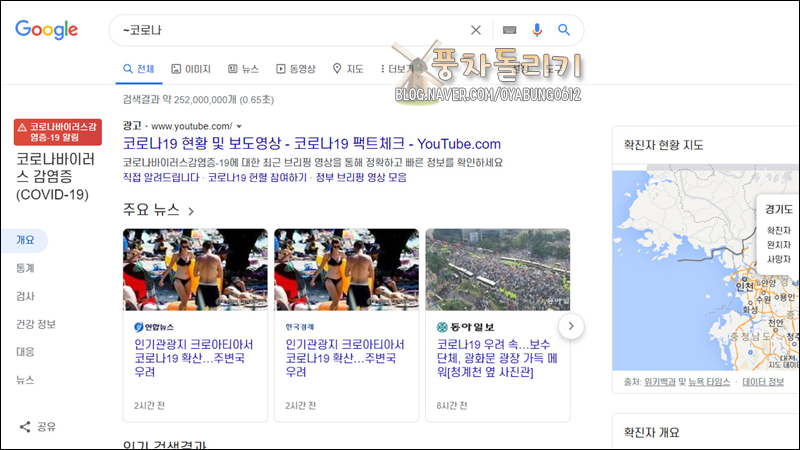800x450 pixels.
Task: Click the 코로나바이러스감염증-19 알림 red badge
Action: tap(58, 132)
